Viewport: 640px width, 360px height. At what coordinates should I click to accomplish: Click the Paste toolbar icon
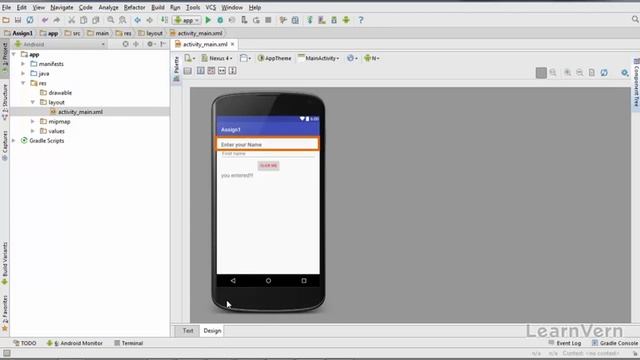click(x=96, y=20)
